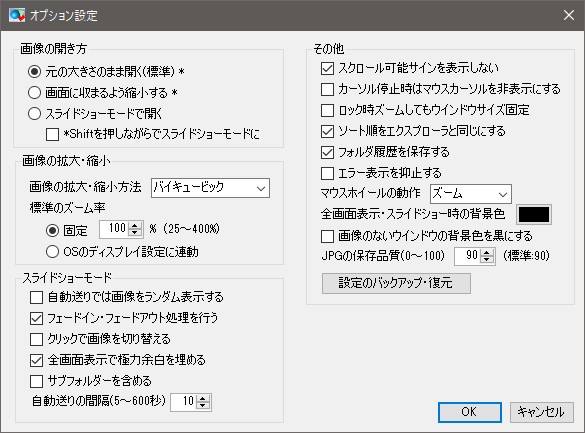Increase auto-advance interval with up arrow
Screen dimensions: 585x433
[x=203, y=399]
